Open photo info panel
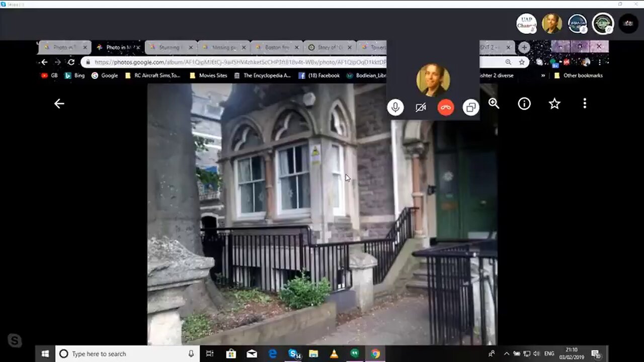This screenshot has height=362, width=644. 524,104
